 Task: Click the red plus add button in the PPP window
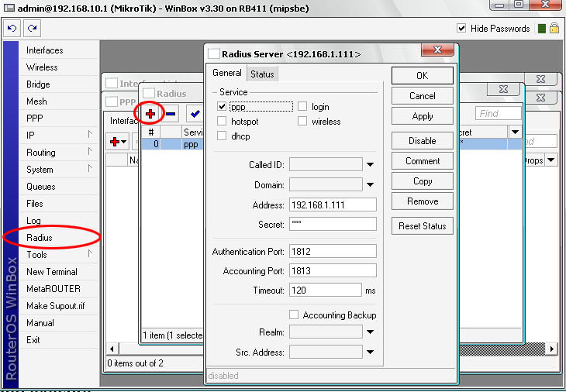pyautogui.click(x=118, y=142)
